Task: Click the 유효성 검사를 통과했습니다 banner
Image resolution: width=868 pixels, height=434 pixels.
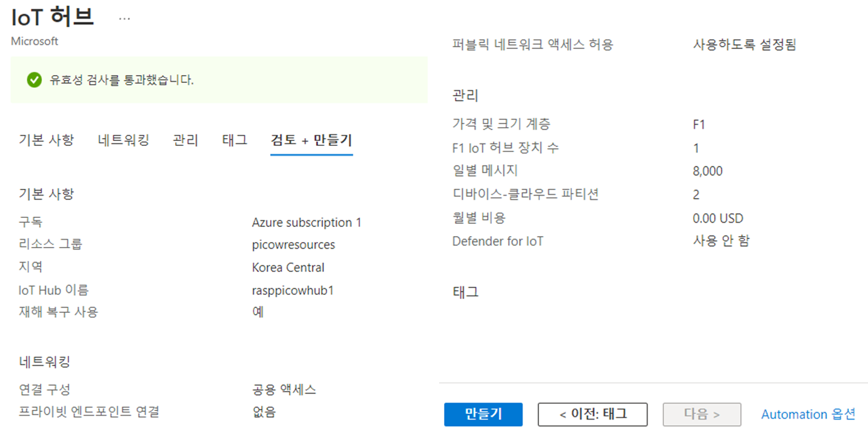Action: 219,80
